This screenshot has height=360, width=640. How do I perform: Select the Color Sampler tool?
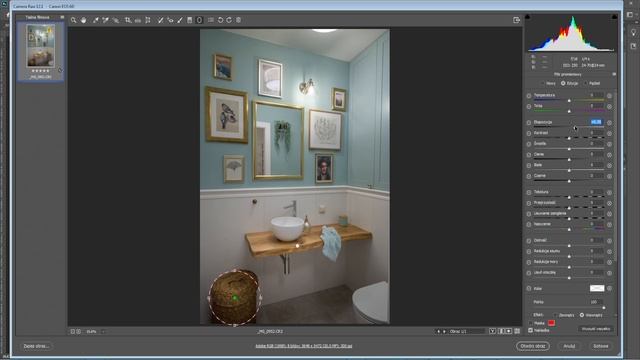(x=106, y=20)
